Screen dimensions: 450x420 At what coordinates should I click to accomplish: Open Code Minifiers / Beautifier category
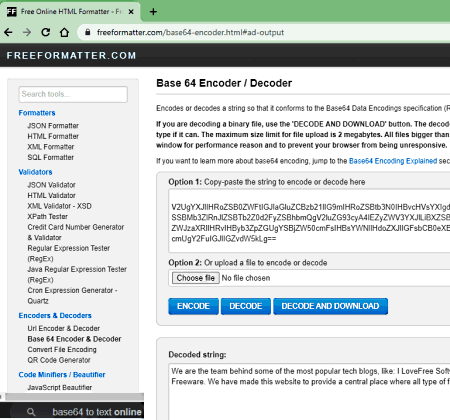tap(62, 375)
